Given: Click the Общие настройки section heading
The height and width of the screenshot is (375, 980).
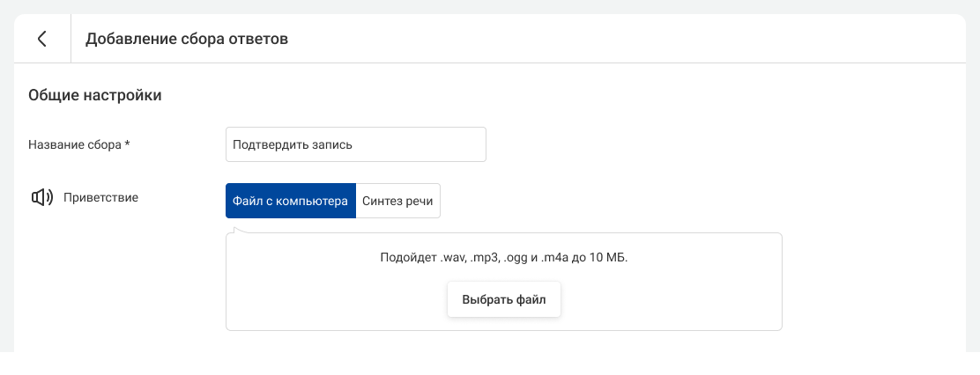Looking at the screenshot, I should tap(94, 95).
